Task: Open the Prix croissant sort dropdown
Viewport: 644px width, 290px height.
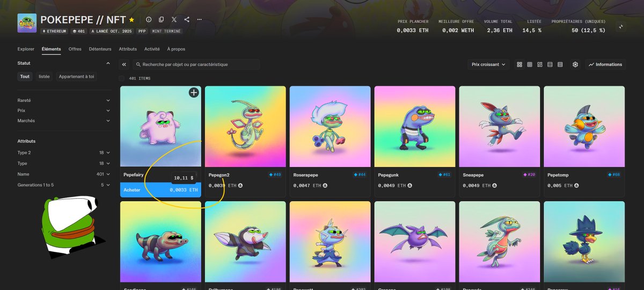Action: pos(488,64)
